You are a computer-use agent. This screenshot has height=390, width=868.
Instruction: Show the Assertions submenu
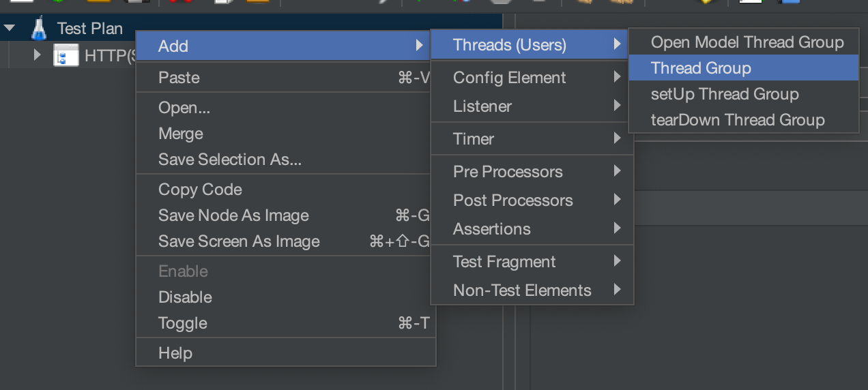click(x=492, y=229)
